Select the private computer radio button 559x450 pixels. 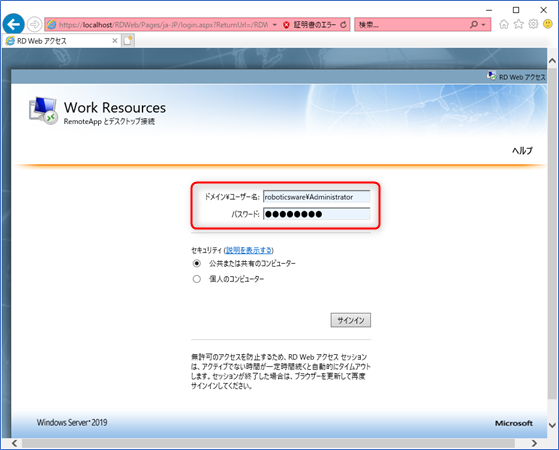(196, 279)
